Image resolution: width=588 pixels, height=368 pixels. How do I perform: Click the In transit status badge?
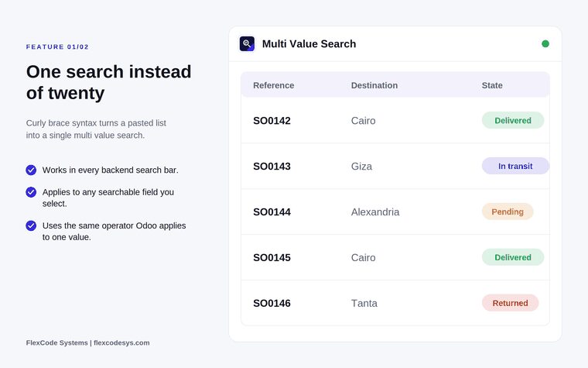[x=515, y=166]
